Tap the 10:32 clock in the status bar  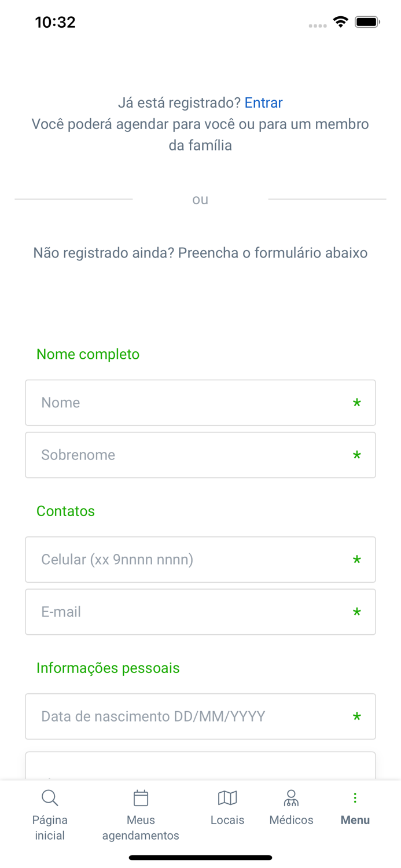[56, 22]
